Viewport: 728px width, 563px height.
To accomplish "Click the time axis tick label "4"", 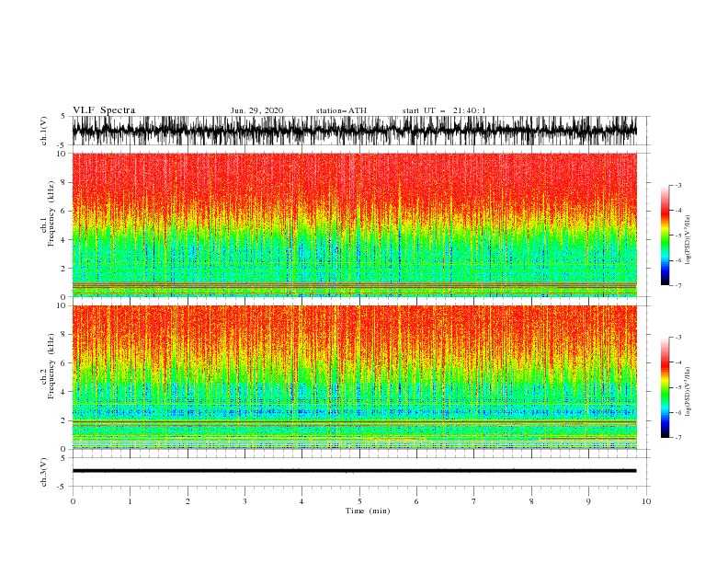I will [x=301, y=501].
